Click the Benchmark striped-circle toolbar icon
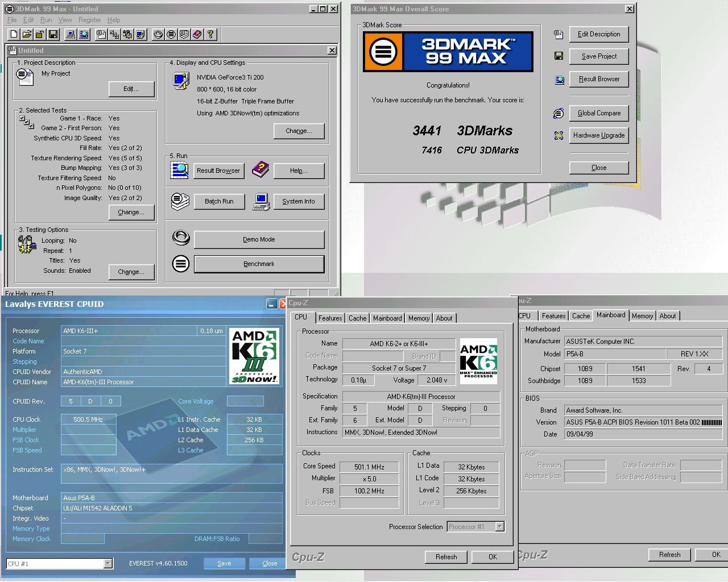The image size is (728, 582). pos(171,34)
